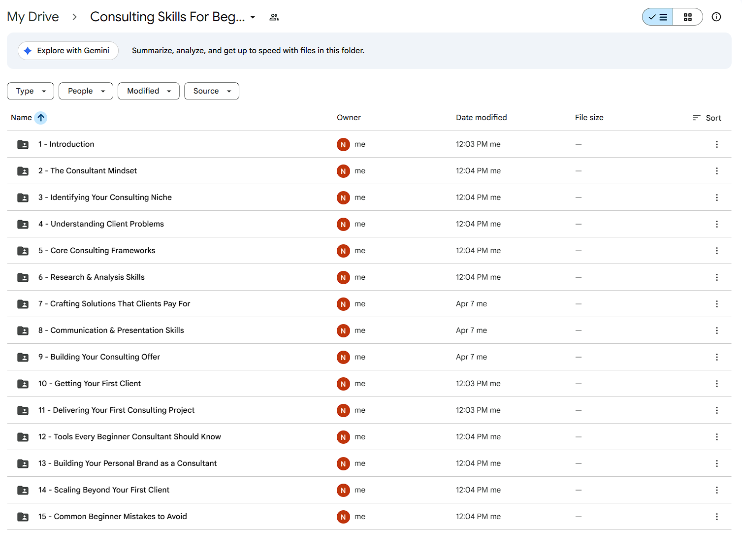Click the shared folder people icon
Viewport: 742px width, 560px height.
click(274, 17)
